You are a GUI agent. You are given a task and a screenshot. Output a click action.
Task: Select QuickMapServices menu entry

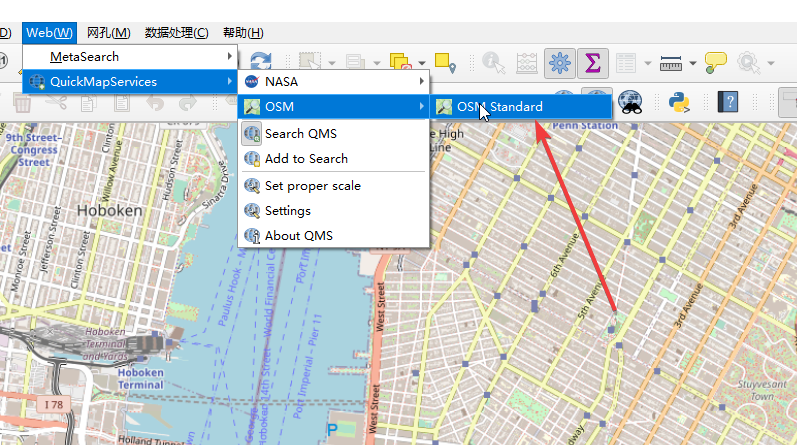tap(130, 81)
